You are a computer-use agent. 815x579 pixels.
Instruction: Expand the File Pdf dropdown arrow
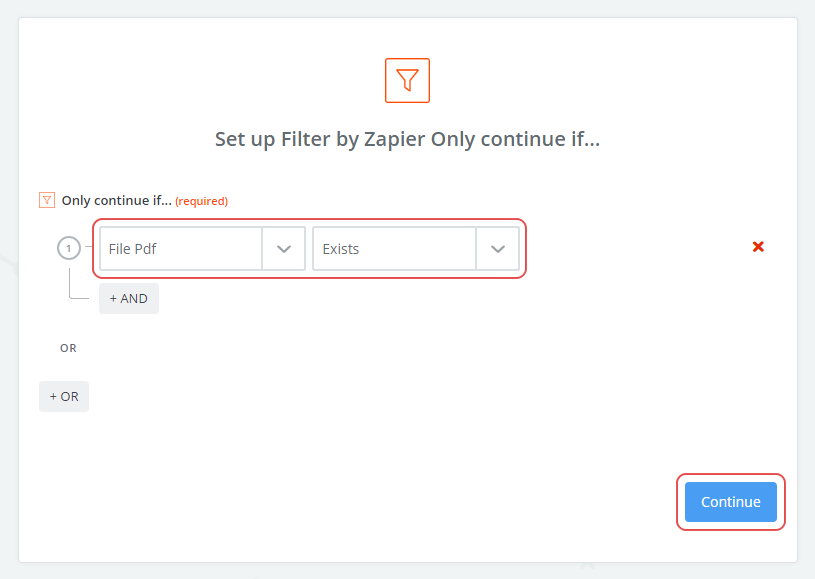click(x=284, y=249)
